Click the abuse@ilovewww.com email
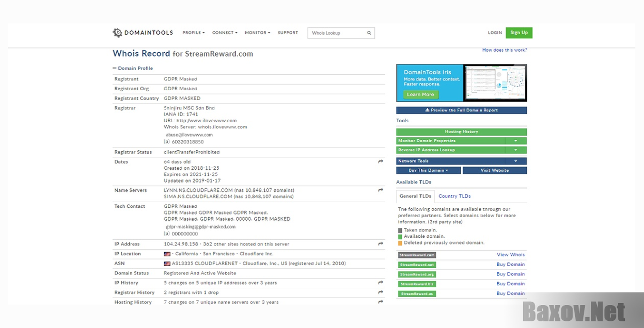 189,135
